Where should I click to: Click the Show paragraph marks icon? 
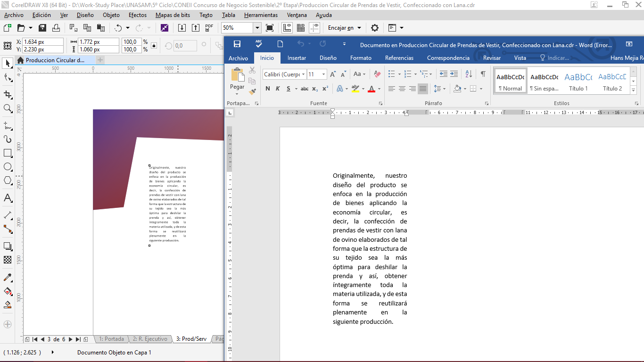[x=483, y=74]
